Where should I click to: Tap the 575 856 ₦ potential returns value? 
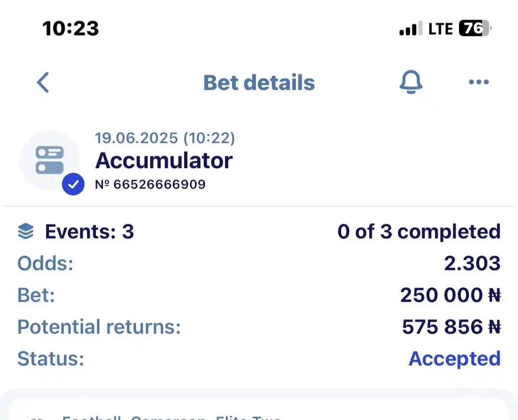point(451,327)
